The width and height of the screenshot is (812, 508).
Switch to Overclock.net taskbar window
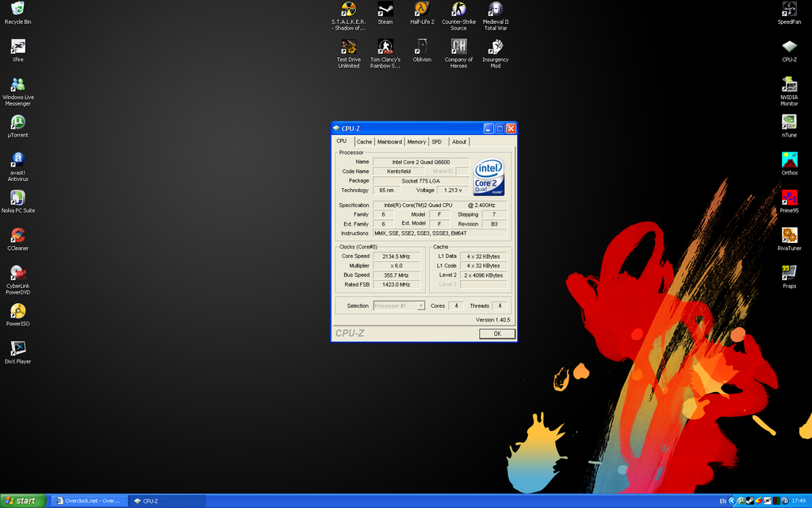[89, 501]
